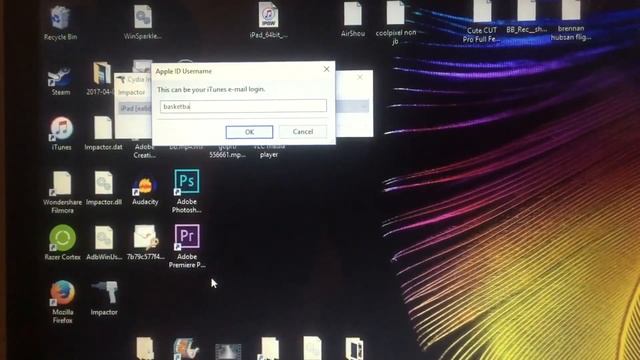
Task: Select the VLC media player icon
Action: click(269, 150)
